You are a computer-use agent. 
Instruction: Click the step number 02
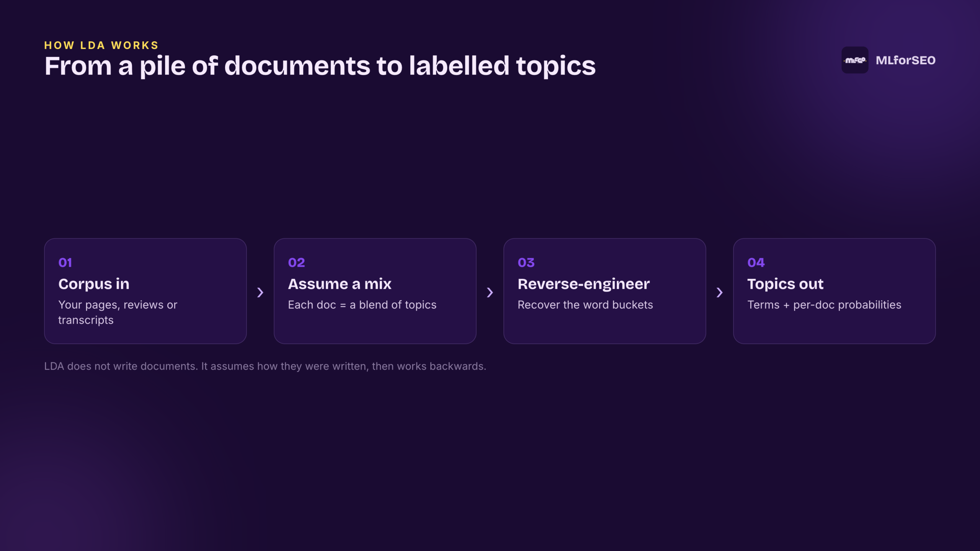pyautogui.click(x=296, y=262)
